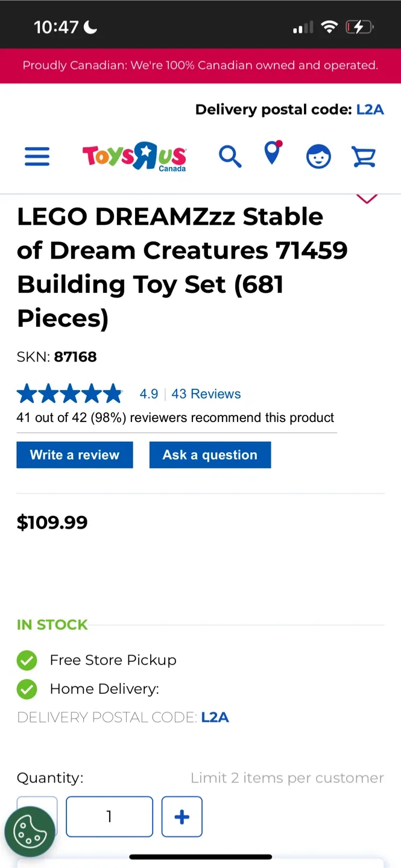The width and height of the screenshot is (401, 868).
Task: Select the quantity input field
Action: (x=109, y=817)
